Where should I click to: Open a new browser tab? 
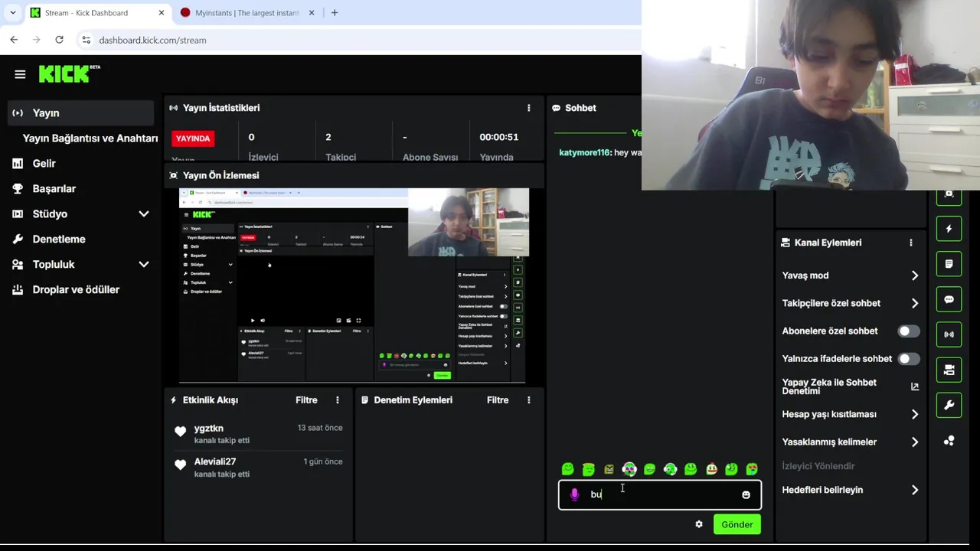click(335, 13)
